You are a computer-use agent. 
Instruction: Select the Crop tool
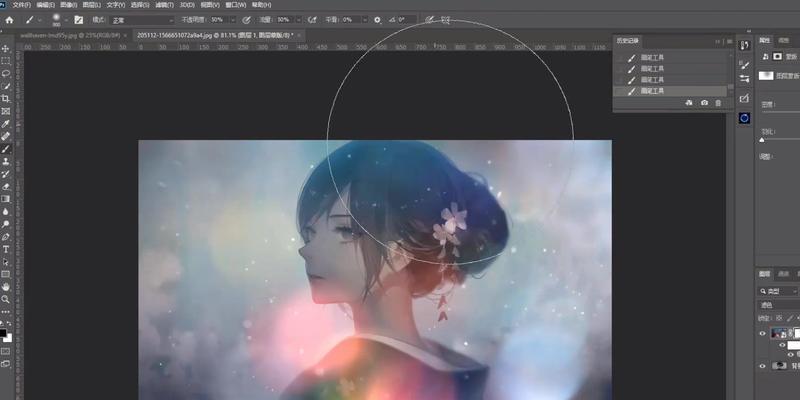tap(6, 98)
